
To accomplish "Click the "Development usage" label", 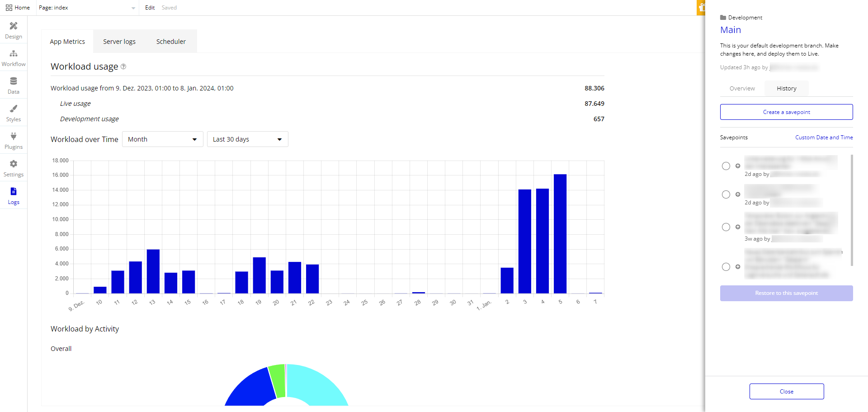I will tap(90, 119).
